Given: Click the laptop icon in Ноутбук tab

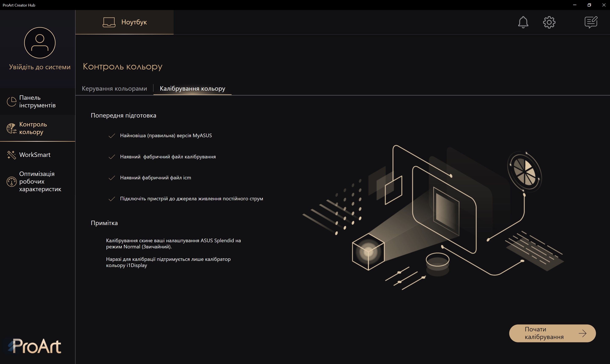Looking at the screenshot, I should 109,22.
